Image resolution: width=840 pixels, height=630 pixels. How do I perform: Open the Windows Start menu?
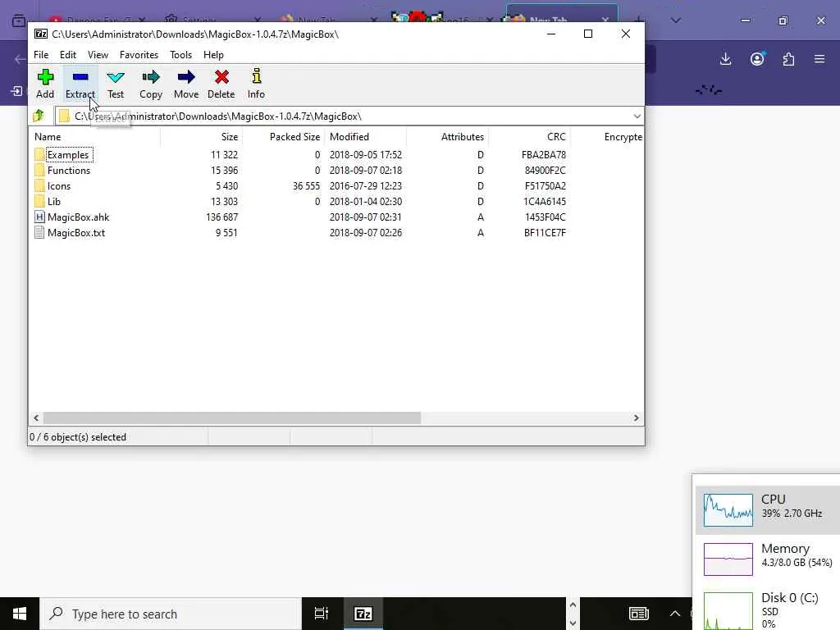click(20, 614)
